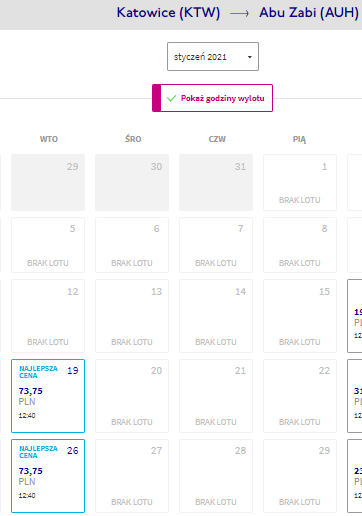The height and width of the screenshot is (516, 362).
Task: Click the dropdown arrow beside styczeń 2021
Action: click(x=249, y=57)
